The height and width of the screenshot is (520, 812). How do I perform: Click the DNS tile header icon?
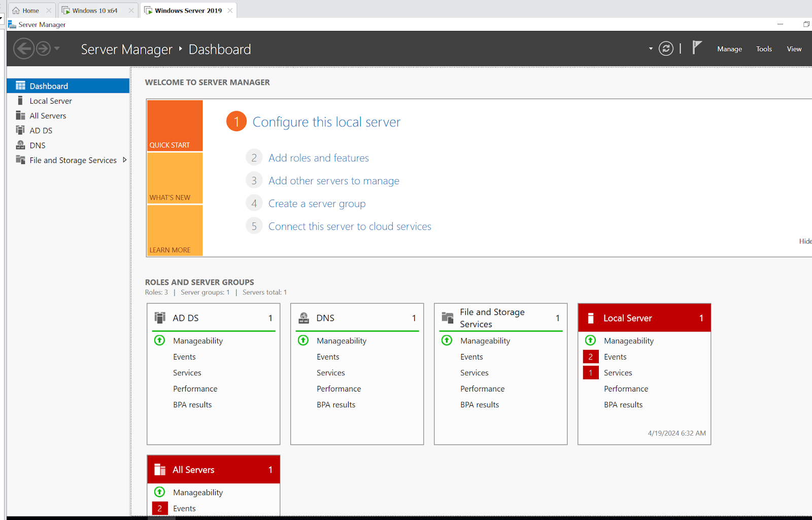pyautogui.click(x=303, y=318)
